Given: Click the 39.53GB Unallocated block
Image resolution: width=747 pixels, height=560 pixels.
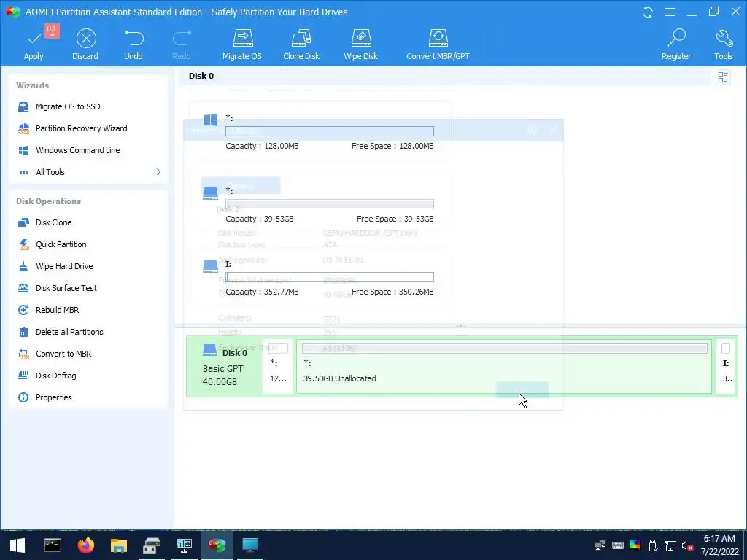Looking at the screenshot, I should [504, 366].
